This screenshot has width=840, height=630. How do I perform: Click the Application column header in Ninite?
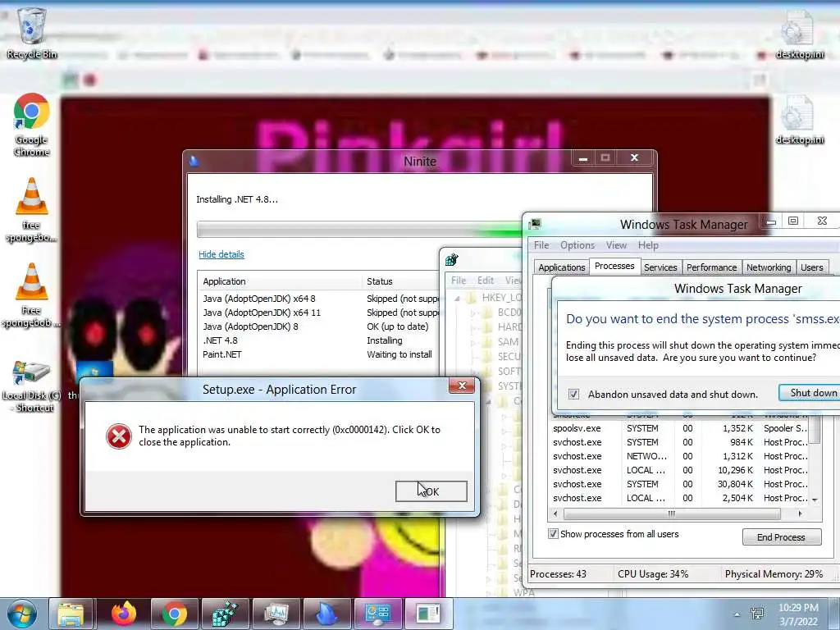click(280, 281)
